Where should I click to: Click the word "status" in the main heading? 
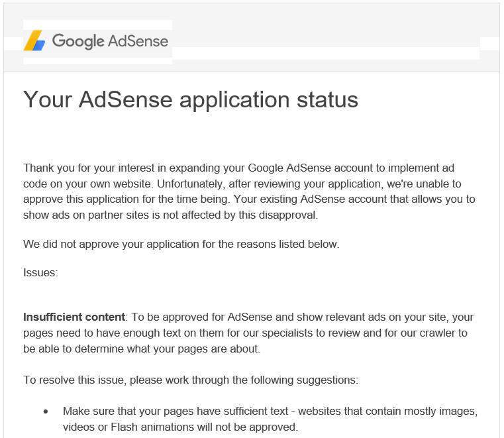pos(327,99)
